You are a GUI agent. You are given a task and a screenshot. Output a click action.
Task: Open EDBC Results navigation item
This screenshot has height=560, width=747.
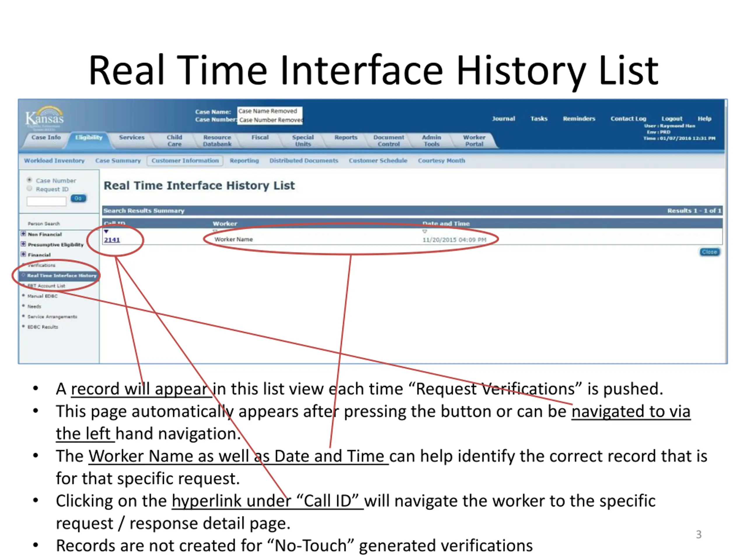(x=43, y=327)
